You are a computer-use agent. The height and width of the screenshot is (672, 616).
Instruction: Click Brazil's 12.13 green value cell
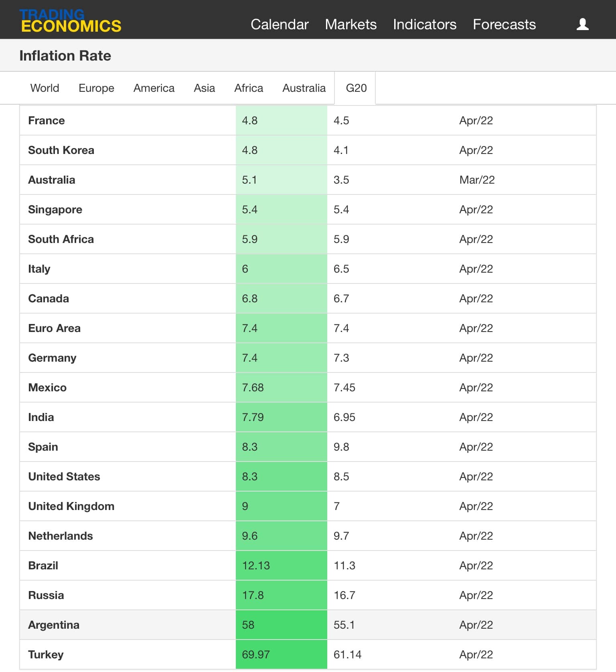pos(281,565)
